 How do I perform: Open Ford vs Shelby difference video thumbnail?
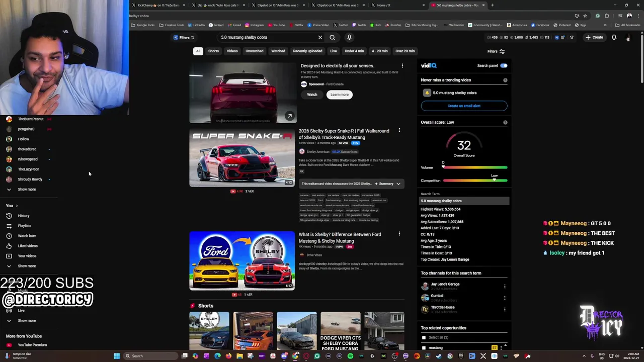[242, 261]
